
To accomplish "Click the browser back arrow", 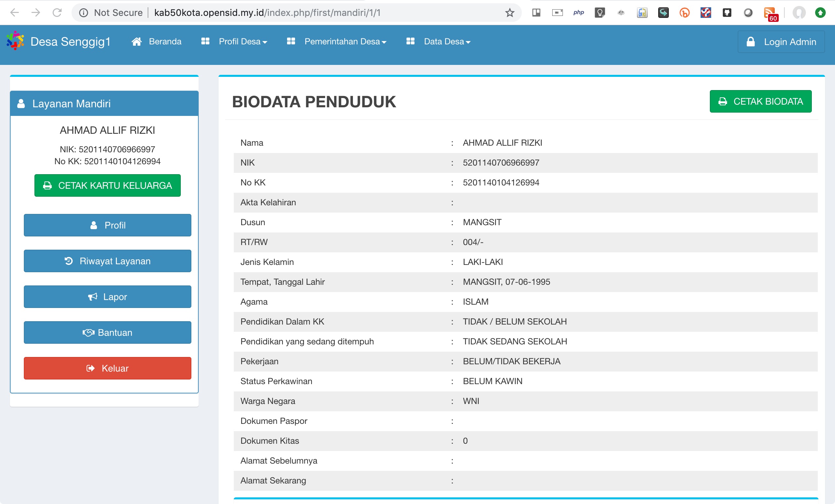I will coord(15,13).
